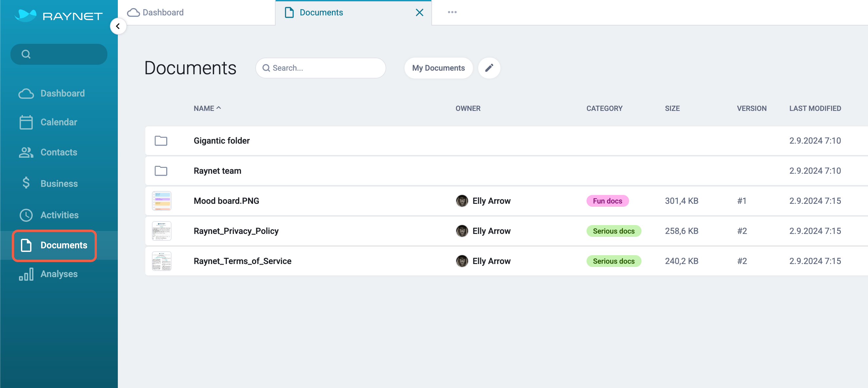Click the Raynet_Terms_of_Service thumbnail
This screenshot has width=868, height=388.
click(x=162, y=261)
